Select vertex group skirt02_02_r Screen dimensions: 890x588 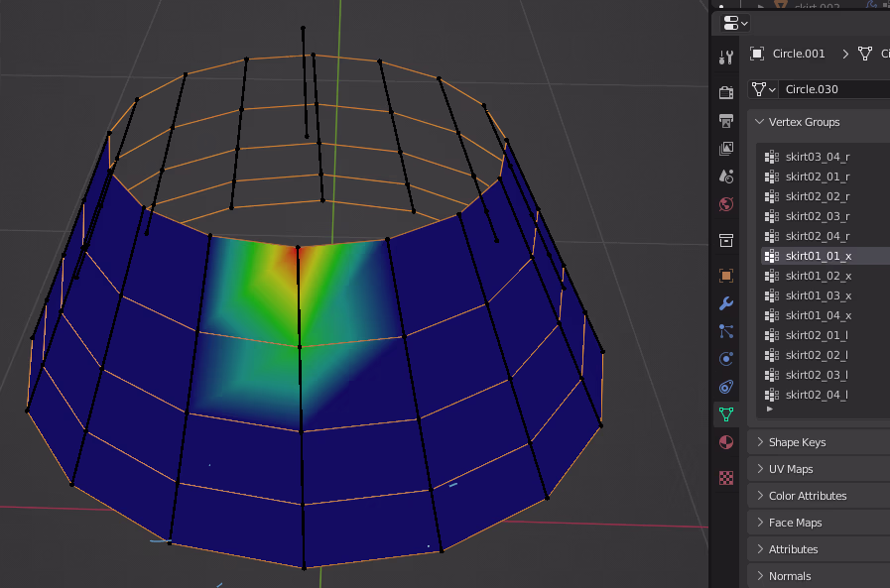click(x=826, y=196)
